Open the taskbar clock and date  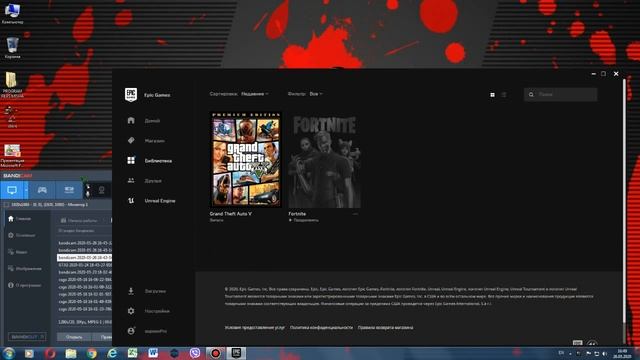[622, 353]
